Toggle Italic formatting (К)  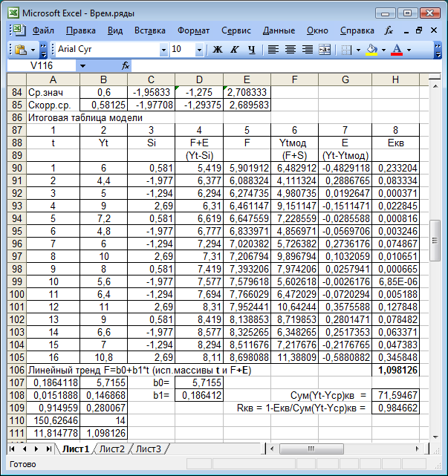click(x=234, y=50)
